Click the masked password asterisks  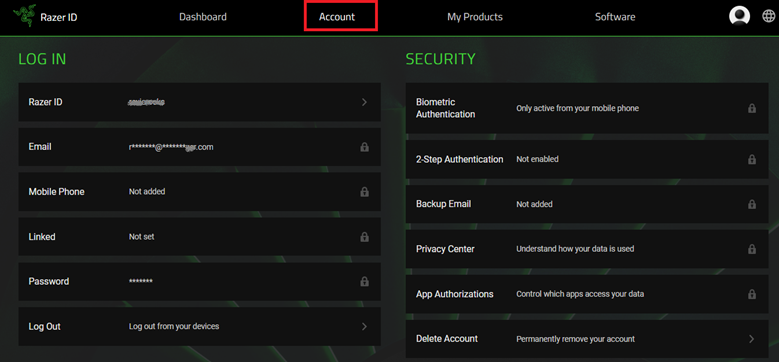pyautogui.click(x=141, y=282)
